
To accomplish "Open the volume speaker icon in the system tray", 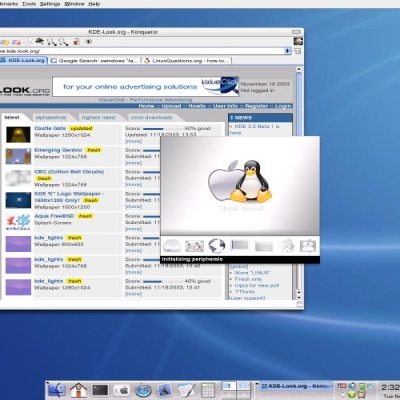I will (352, 386).
